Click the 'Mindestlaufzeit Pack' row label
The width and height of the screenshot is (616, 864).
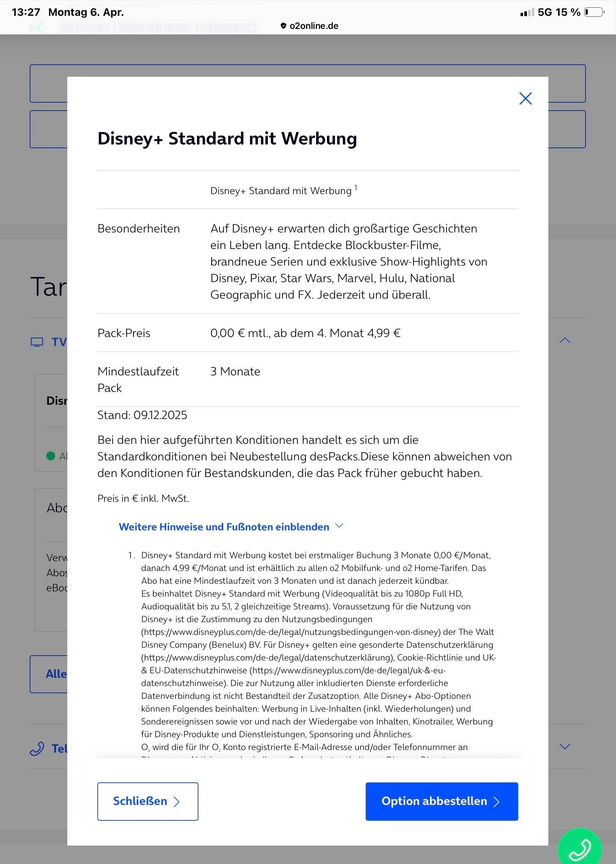138,380
